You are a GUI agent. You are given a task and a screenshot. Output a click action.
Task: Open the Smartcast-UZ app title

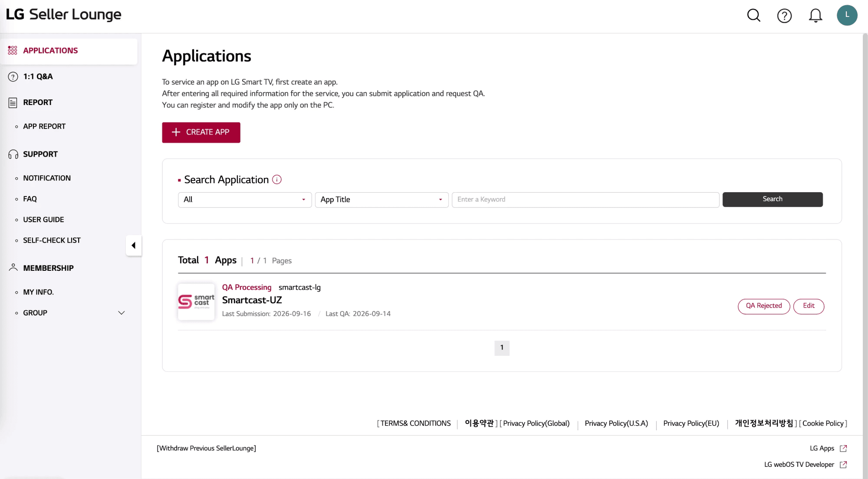252,300
